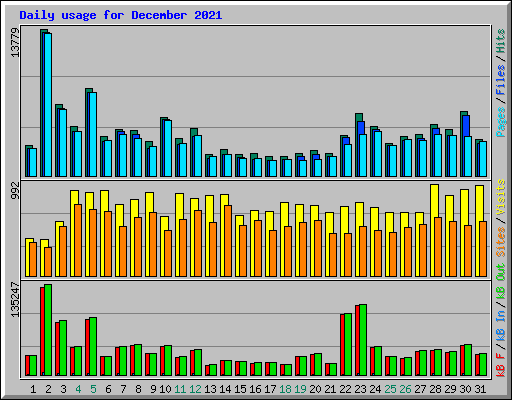Click day 3 on the x-axis
Screen dimensions: 512x400
pos(63,389)
